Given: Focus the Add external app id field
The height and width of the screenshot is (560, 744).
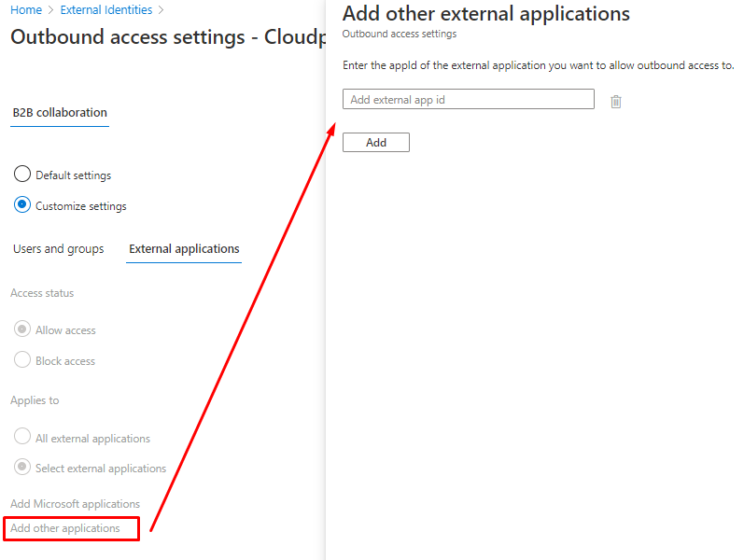Looking at the screenshot, I should pyautogui.click(x=468, y=100).
